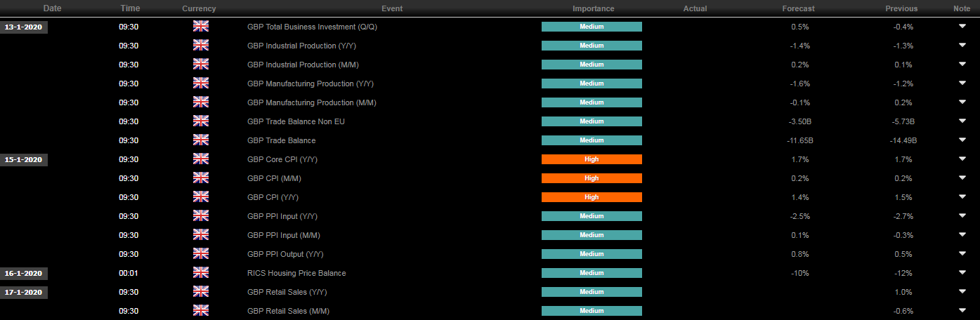Viewport: 980px width, 320px height.
Task: Select the 15-1-2020 date label
Action: (x=24, y=160)
